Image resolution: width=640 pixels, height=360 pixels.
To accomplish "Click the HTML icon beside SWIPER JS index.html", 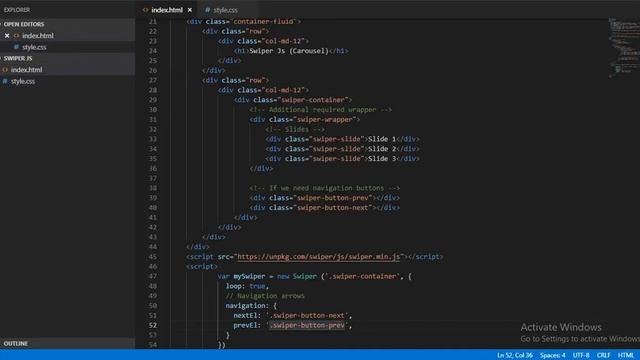I will pos(5,70).
